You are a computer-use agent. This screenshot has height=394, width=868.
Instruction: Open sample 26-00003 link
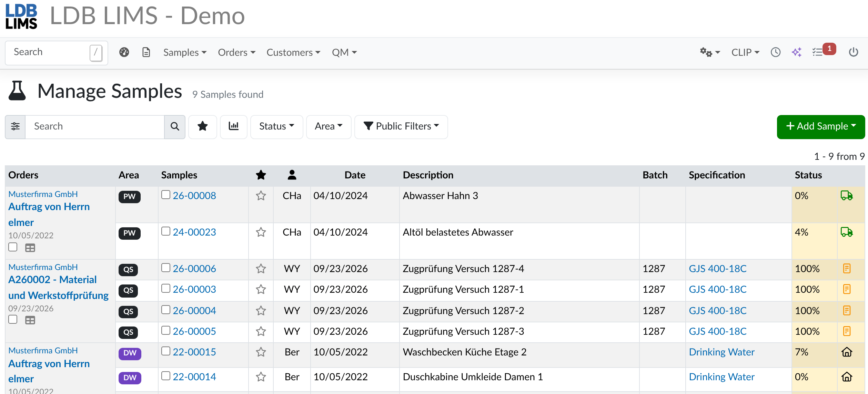click(x=194, y=289)
